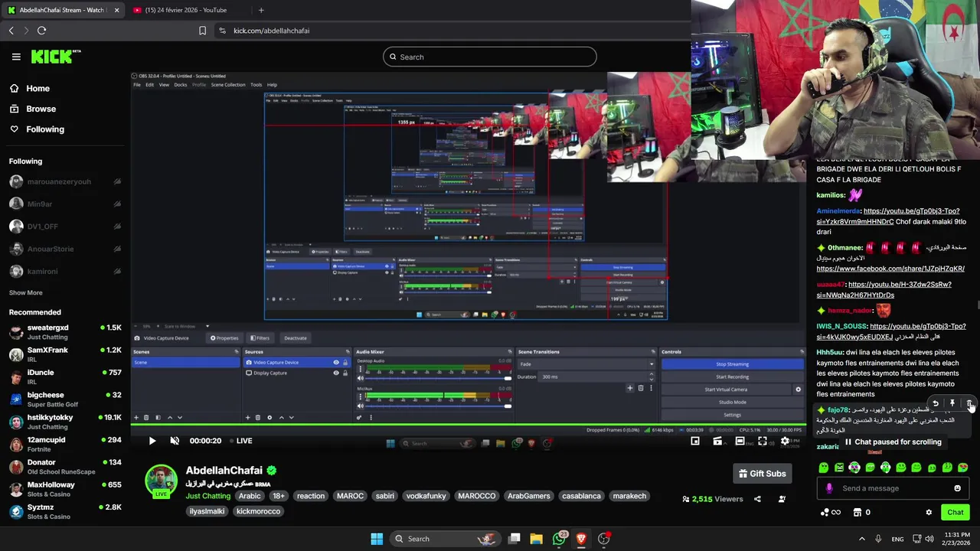Viewport: 980px width, 551px height.
Task: Resume chat via Chat paused banner
Action: coord(893,442)
